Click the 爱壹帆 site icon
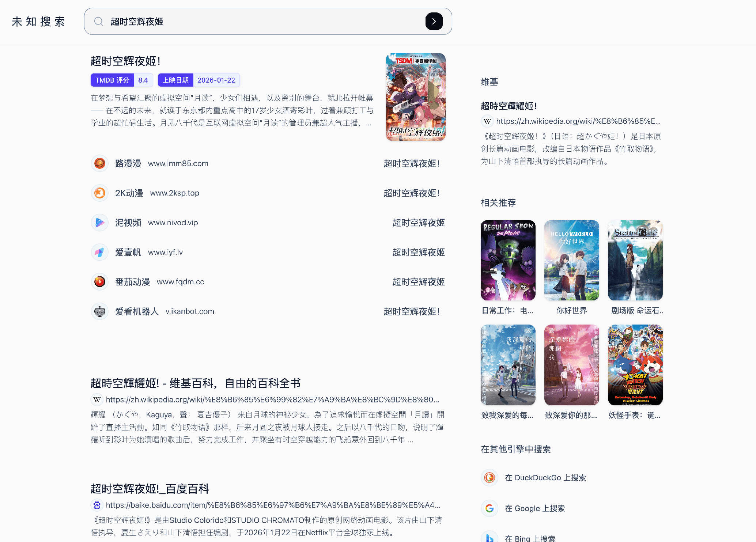Screen dimensions: 756x542 (x=99, y=252)
